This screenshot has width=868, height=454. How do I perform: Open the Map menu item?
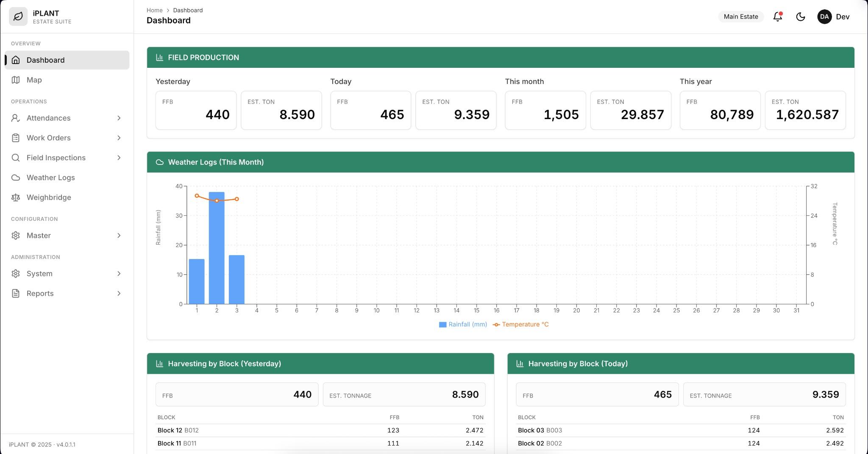click(x=67, y=80)
